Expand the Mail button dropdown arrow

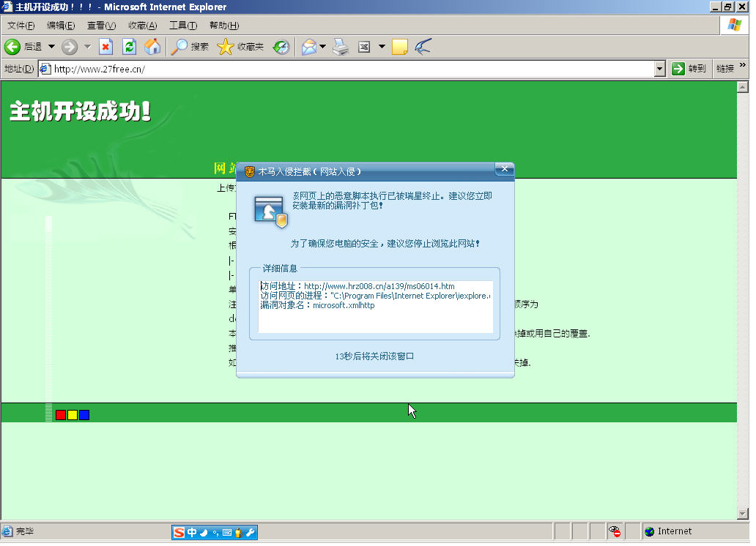click(322, 47)
